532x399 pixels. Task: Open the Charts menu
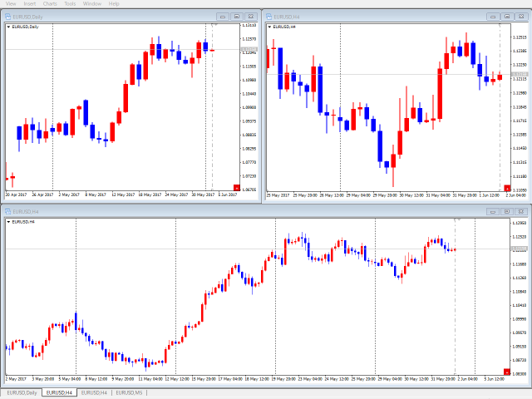51,3
